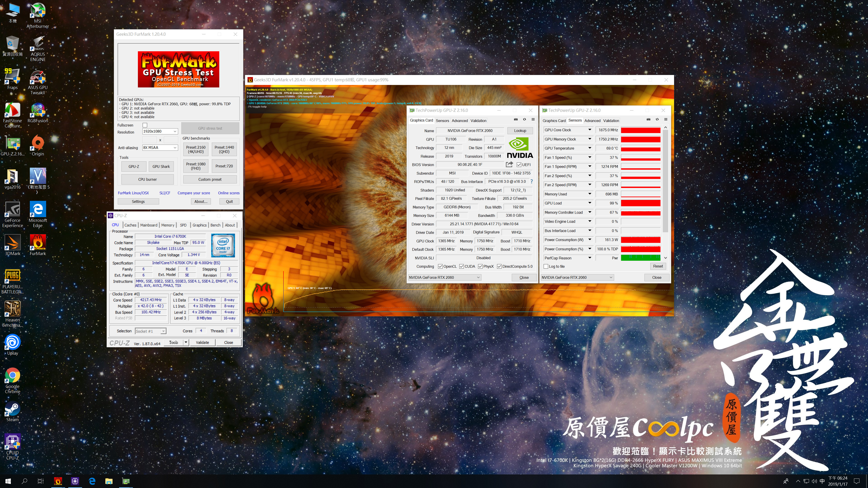The width and height of the screenshot is (868, 488).
Task: Open GPU selector dropdown in GPU-Z Sensors window
Action: point(577,277)
